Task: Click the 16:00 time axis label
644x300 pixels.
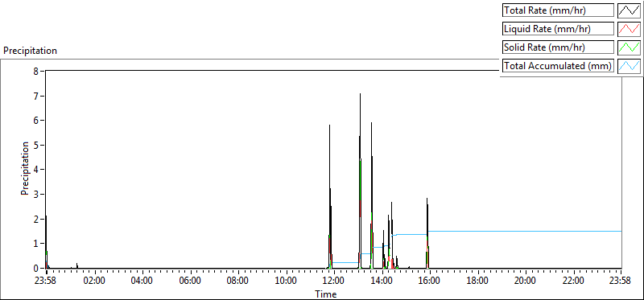Action: 430,282
